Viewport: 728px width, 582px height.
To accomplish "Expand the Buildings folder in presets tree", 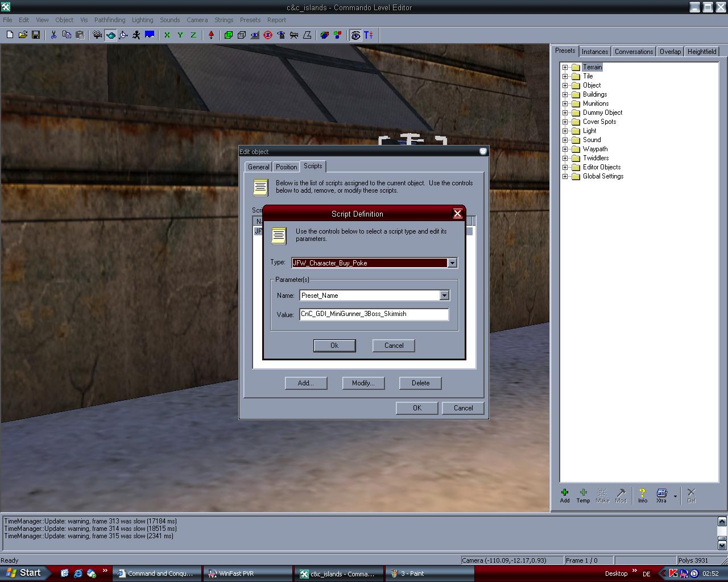I will [565, 94].
